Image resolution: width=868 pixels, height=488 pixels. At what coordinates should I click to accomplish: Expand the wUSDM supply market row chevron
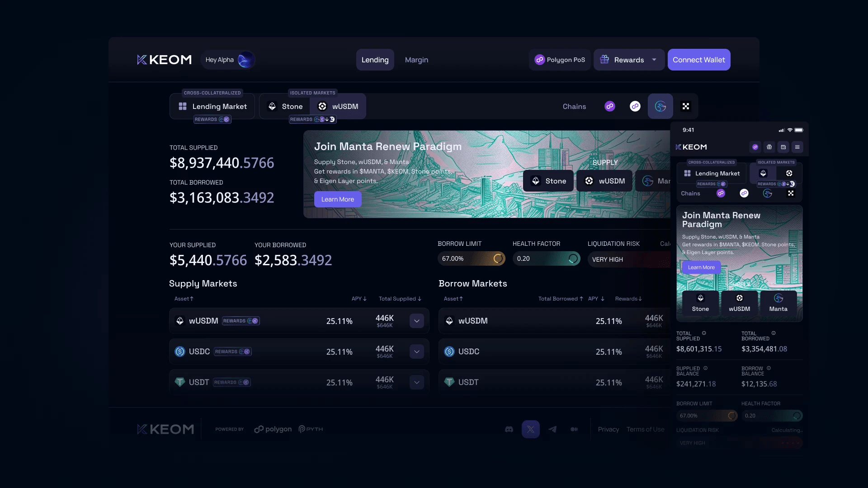pos(417,321)
